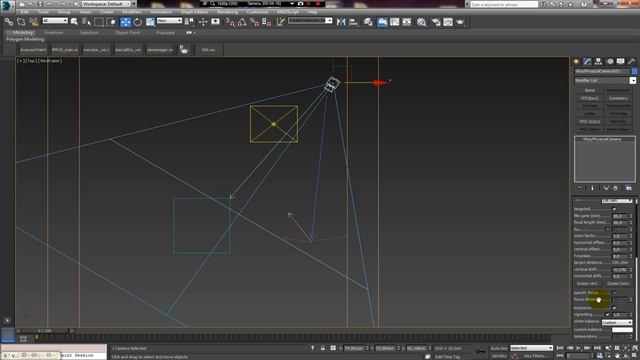The image size is (640, 360).
Task: Click the Guess vert. button
Action: [588, 283]
